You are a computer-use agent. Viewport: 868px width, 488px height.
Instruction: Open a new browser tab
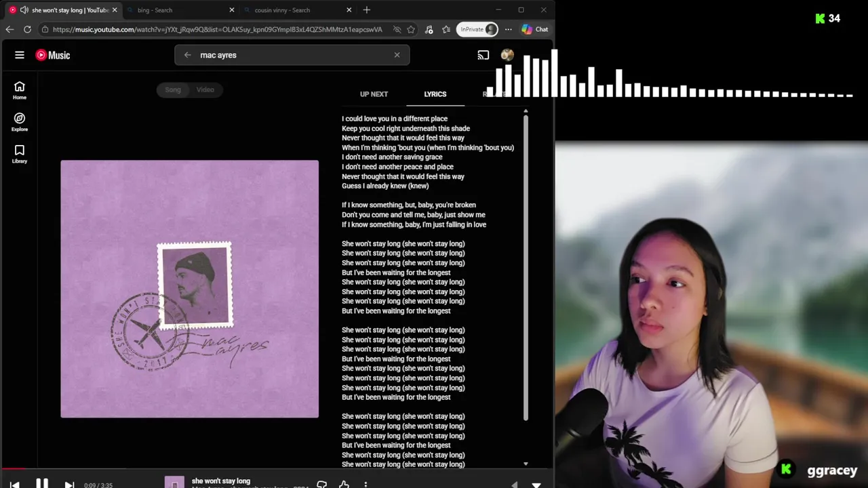pos(367,9)
